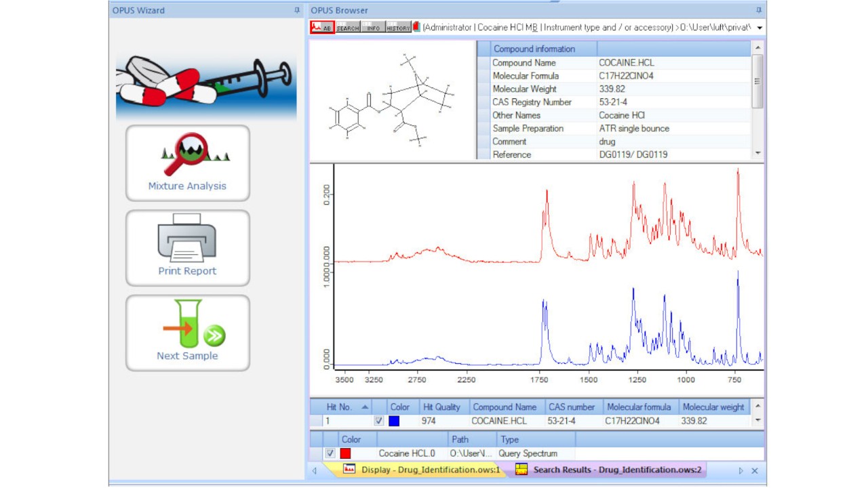Viewport: 868px width, 488px height.
Task: Click the Query Spectrum type cell
Action: pos(536,453)
